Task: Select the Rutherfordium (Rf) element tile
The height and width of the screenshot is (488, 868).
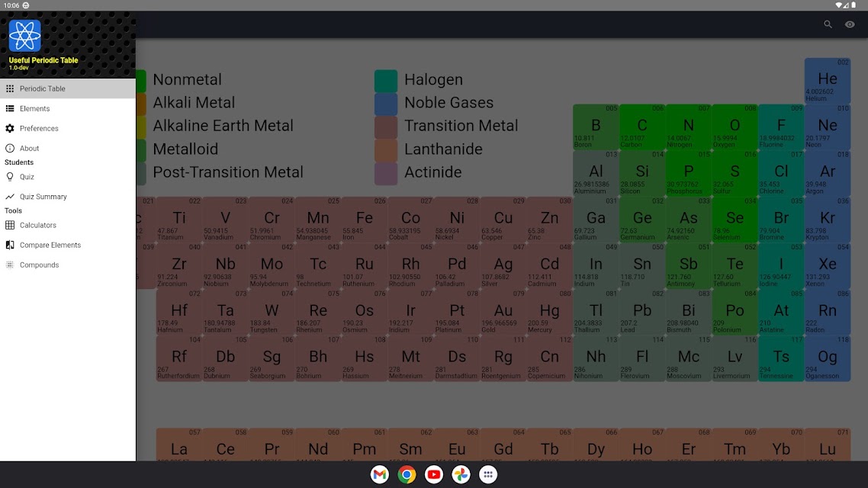Action: 178,358
